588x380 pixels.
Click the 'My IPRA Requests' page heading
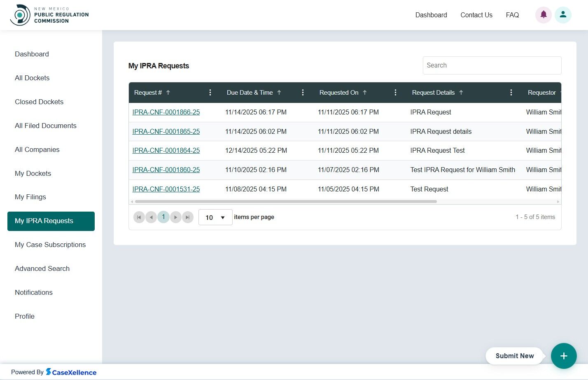tap(159, 66)
